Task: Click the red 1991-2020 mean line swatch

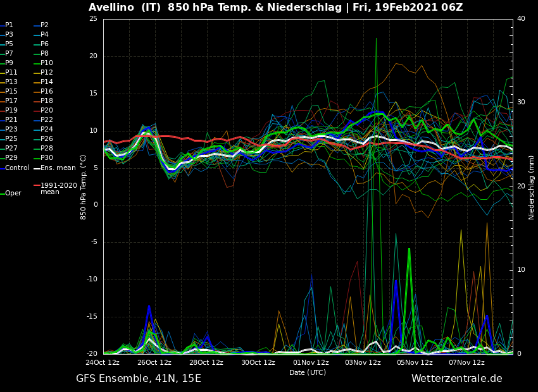Action: tap(37, 186)
